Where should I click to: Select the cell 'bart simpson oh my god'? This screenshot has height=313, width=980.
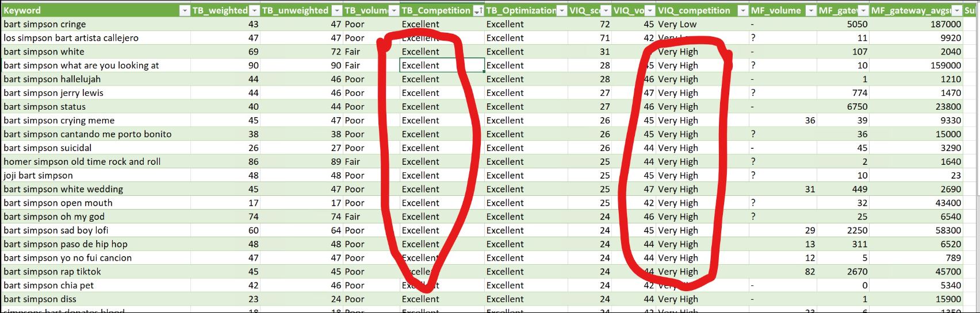(96, 217)
